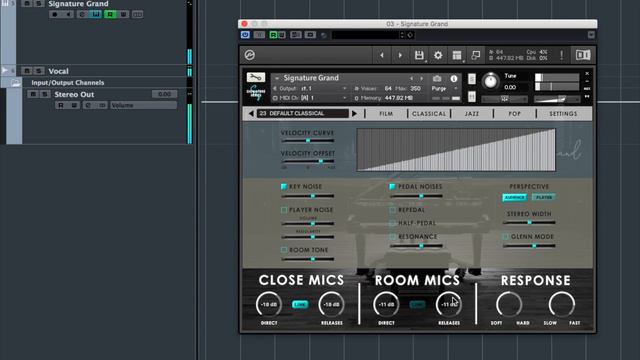Screen dimensions: 640x360
Task: Click the VELOCITY OFFSET slider handle
Action: [x=321, y=161]
